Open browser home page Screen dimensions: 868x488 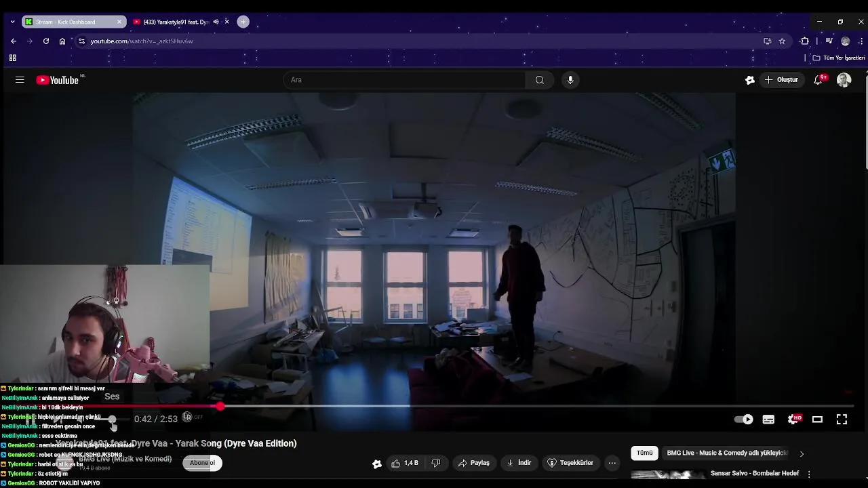(62, 41)
